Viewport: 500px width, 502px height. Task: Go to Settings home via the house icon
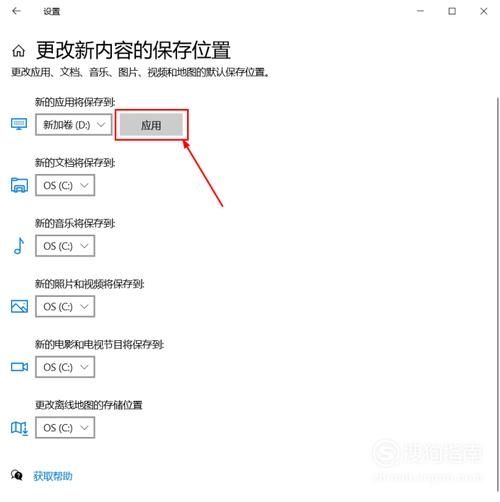click(x=19, y=51)
